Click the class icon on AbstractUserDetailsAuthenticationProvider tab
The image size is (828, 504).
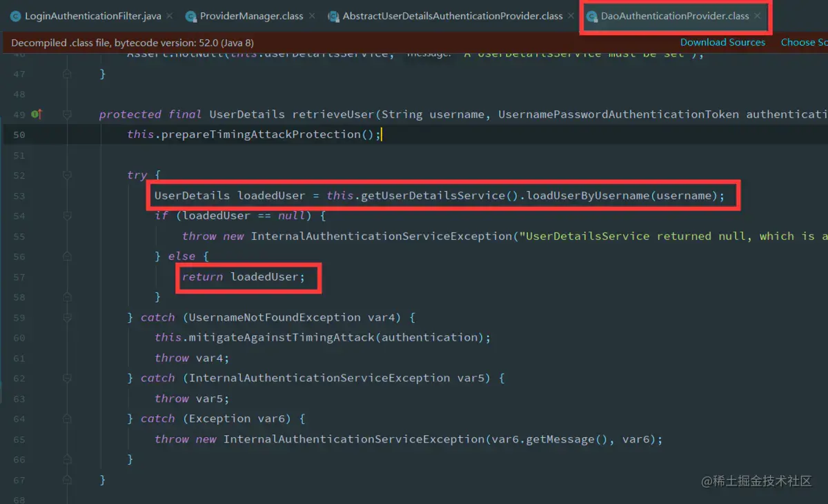(x=334, y=15)
